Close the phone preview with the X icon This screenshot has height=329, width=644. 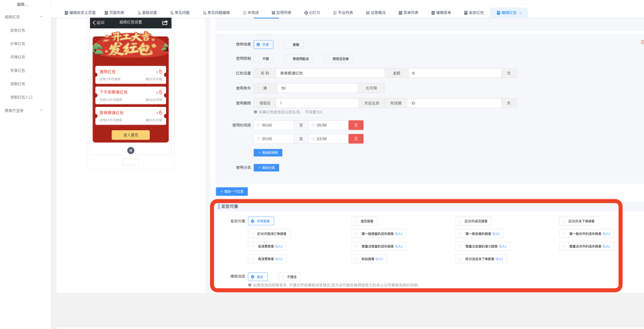point(131,150)
